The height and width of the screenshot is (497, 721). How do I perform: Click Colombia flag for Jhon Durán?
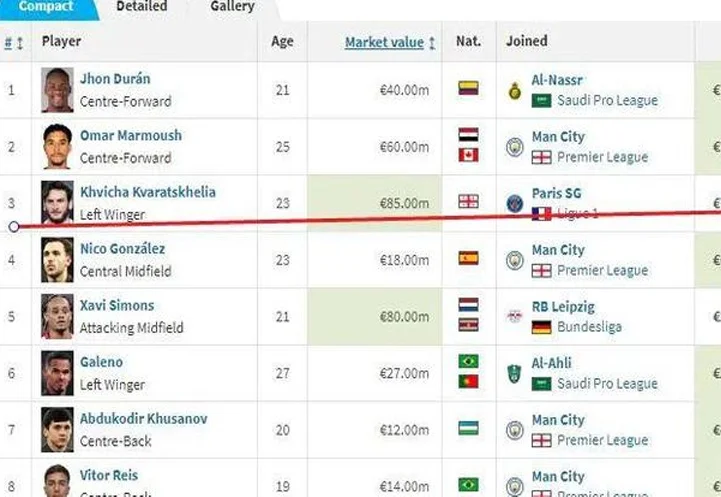click(468, 88)
